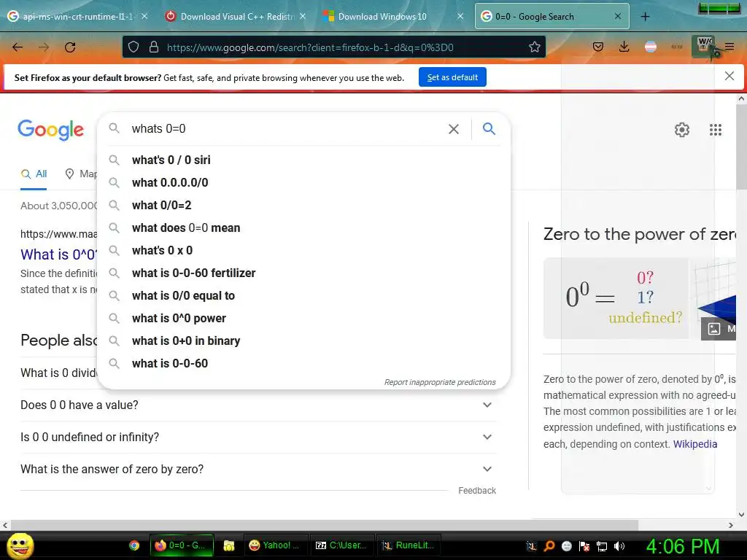747x560 pixels.
Task: Open the tracking protection shield icon
Action: [134, 47]
